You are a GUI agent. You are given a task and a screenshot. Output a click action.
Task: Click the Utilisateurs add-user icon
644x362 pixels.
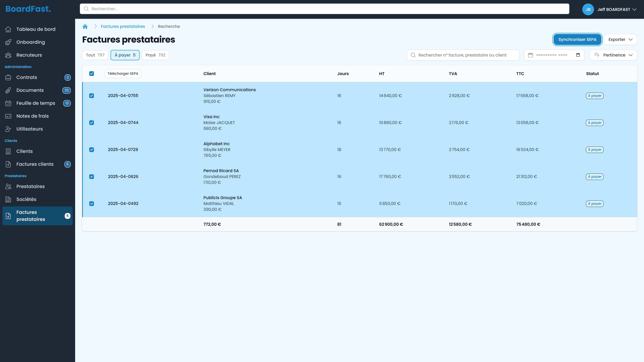8,129
